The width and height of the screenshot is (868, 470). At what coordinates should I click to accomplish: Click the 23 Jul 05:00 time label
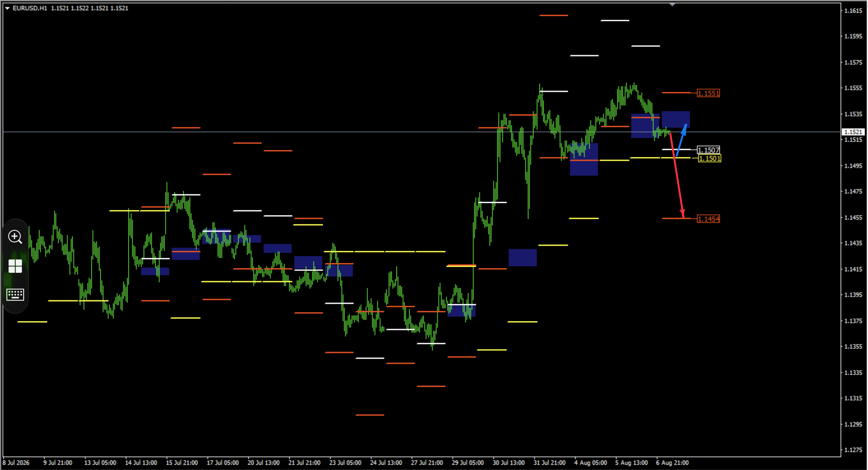coord(345,463)
